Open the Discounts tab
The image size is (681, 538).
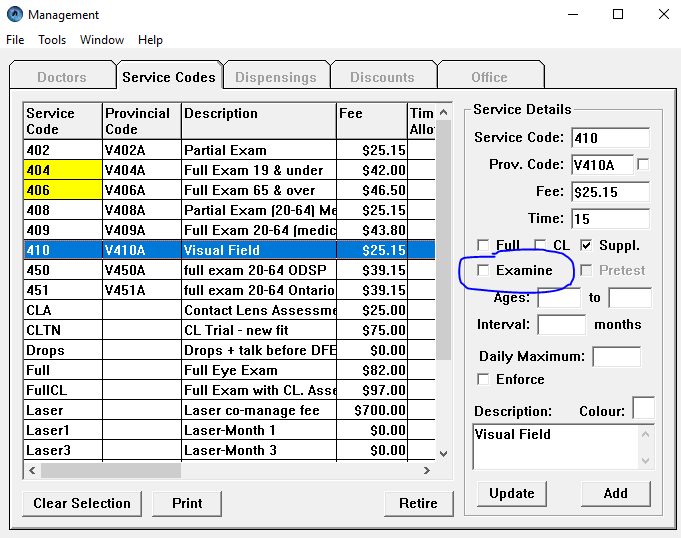tap(383, 77)
